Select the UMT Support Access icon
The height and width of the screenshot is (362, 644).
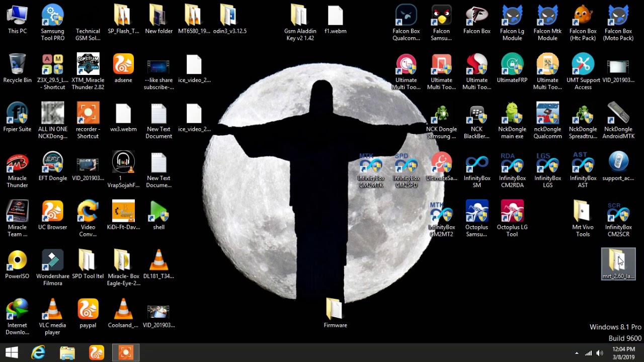click(583, 72)
